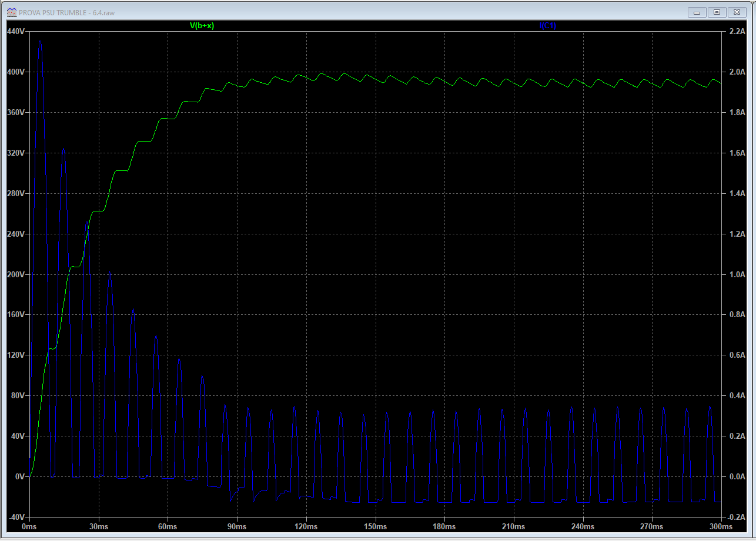This screenshot has width=756, height=541.
Task: Click the 1.0A right axis label
Action: (737, 274)
